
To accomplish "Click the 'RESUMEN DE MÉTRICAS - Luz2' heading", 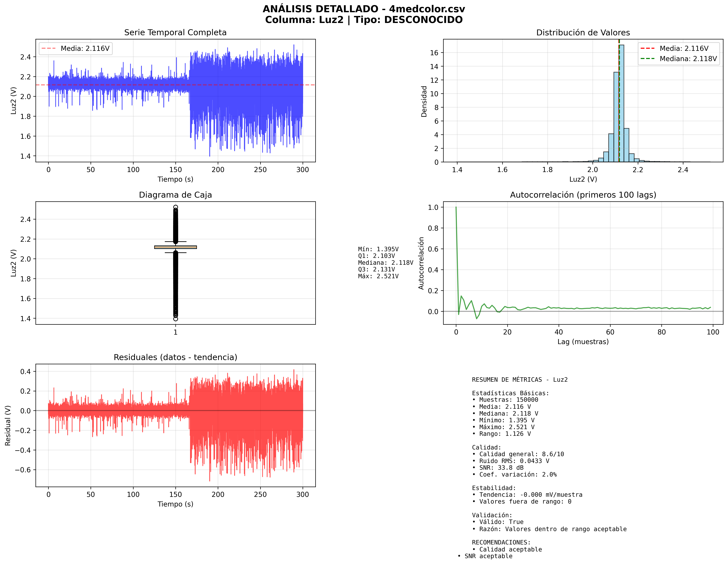I will (519, 380).
